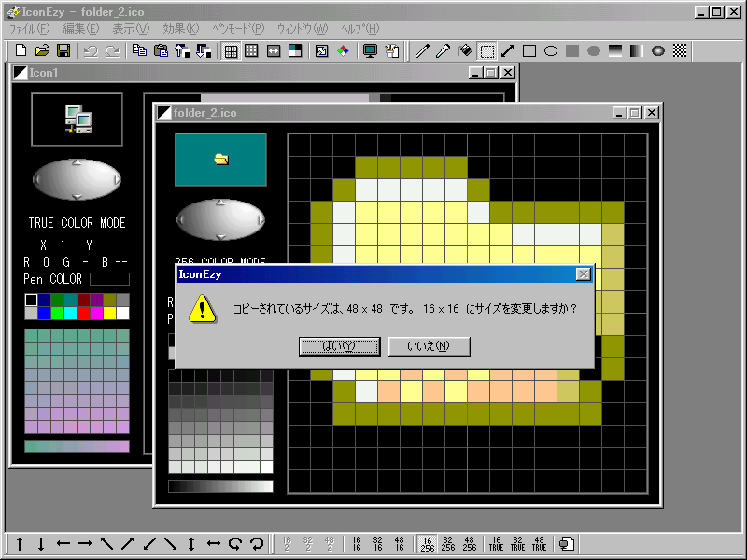Open the ヘルプ(H) menu
The height and width of the screenshot is (560, 747).
coord(360,29)
